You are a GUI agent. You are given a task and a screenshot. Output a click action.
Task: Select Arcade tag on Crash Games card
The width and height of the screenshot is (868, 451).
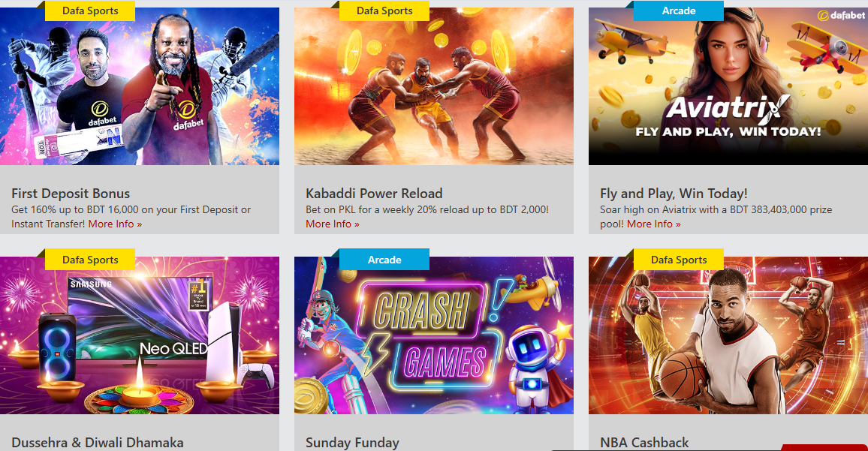(x=384, y=260)
